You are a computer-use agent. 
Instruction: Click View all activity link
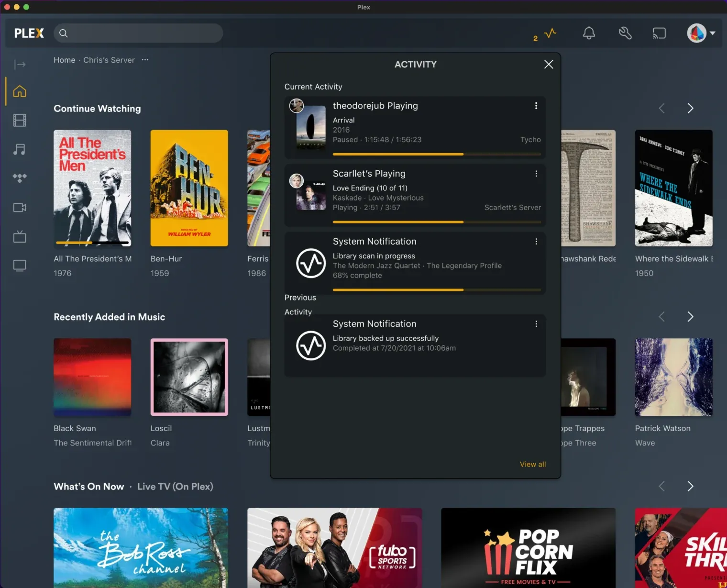pyautogui.click(x=533, y=464)
